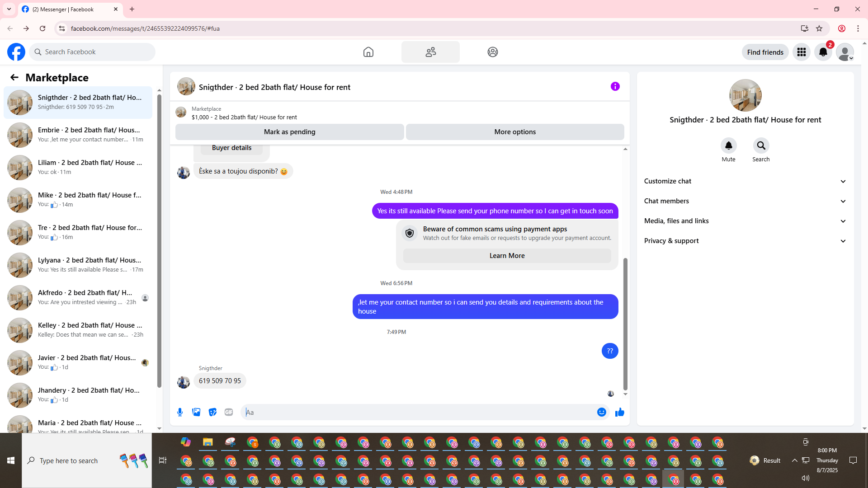Screen dimensions: 868x488
Task: Open the Javier conversation
Action: [x=78, y=362]
